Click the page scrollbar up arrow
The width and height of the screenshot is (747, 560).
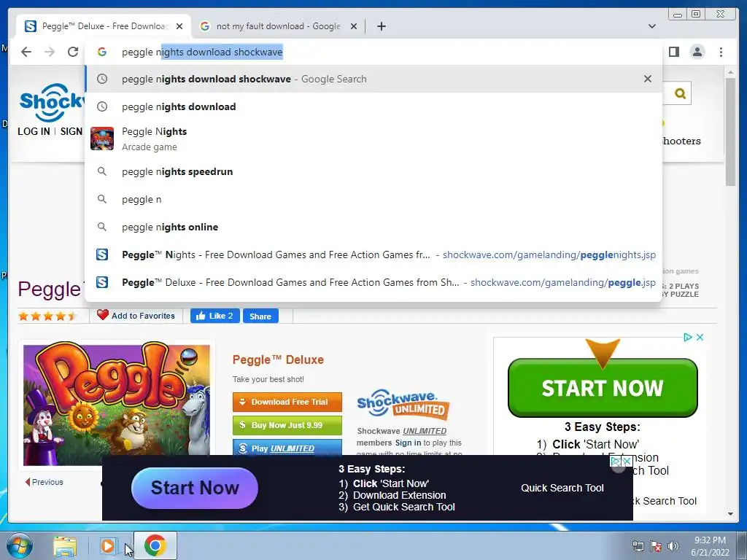tap(730, 73)
